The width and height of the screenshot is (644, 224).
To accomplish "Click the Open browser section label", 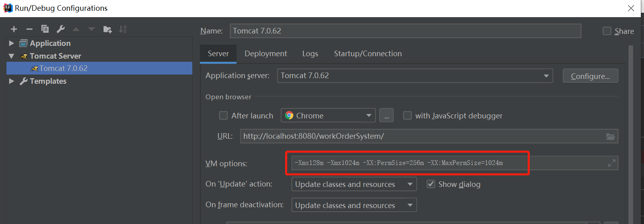I will (x=228, y=97).
